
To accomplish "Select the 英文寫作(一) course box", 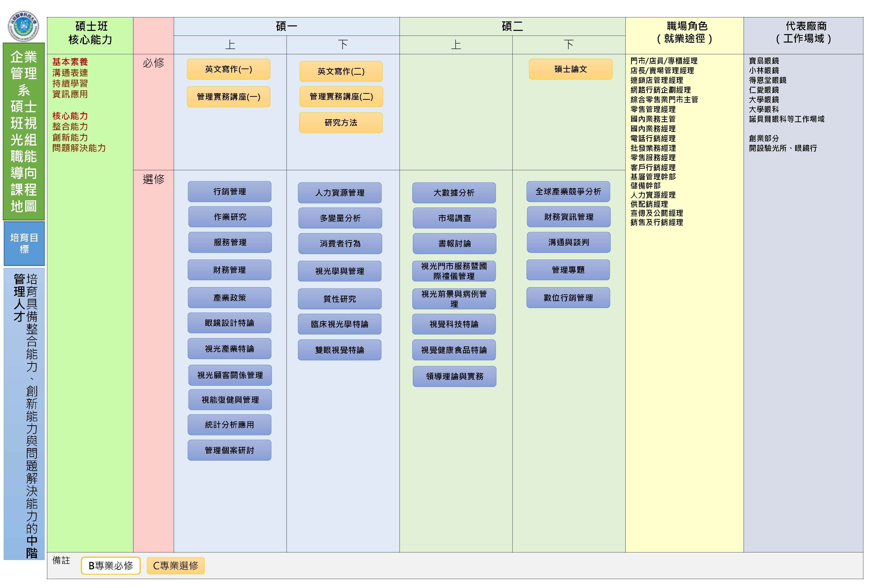I will (x=229, y=69).
